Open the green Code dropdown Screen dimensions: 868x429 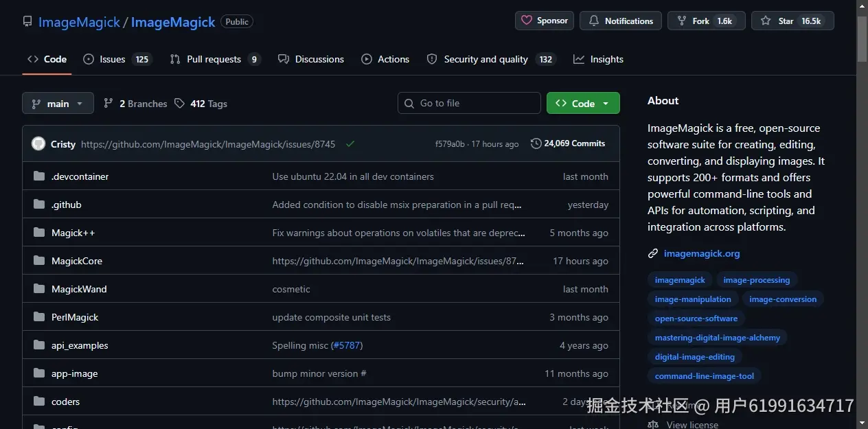click(x=583, y=103)
